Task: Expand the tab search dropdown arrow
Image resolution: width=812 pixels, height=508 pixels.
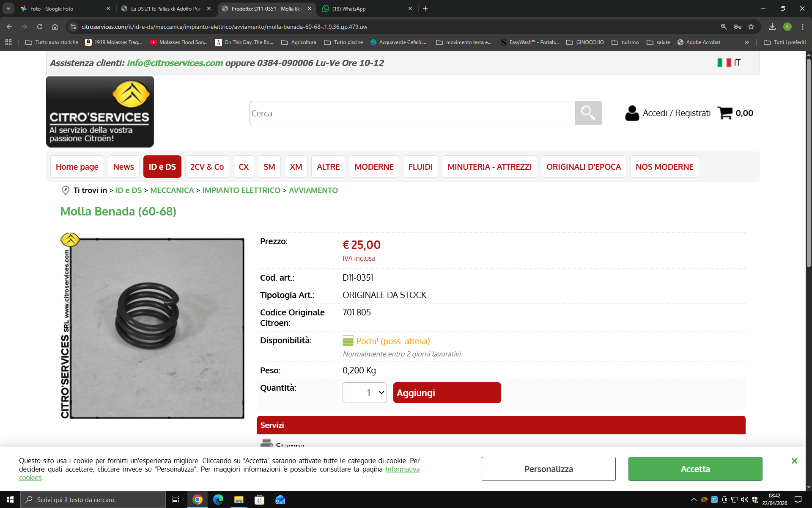Action: point(8,8)
